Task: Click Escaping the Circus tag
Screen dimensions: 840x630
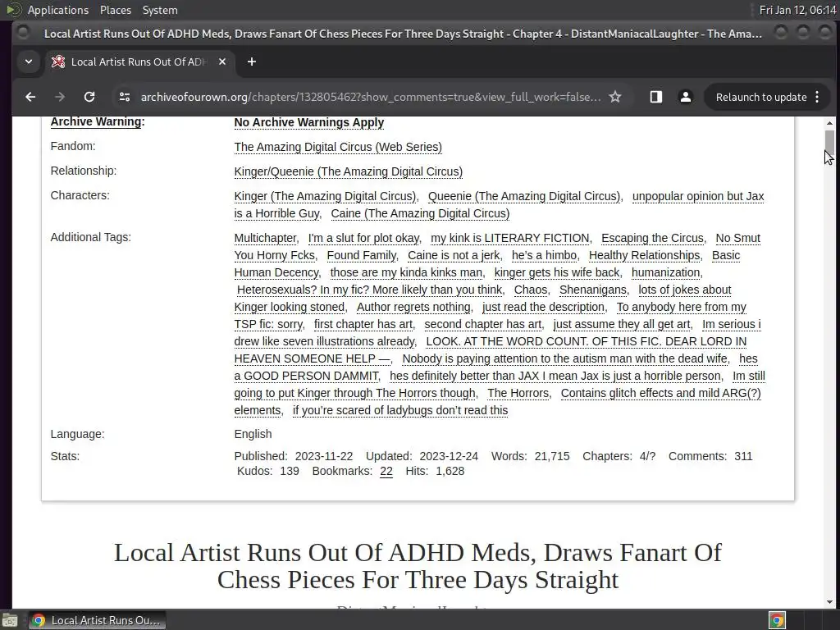Action: 652,238
